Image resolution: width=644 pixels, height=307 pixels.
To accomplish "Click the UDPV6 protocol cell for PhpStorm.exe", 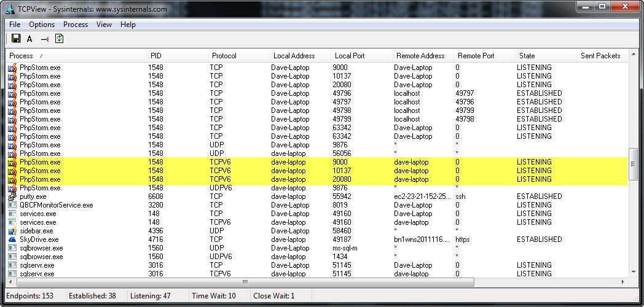I will coord(221,188).
